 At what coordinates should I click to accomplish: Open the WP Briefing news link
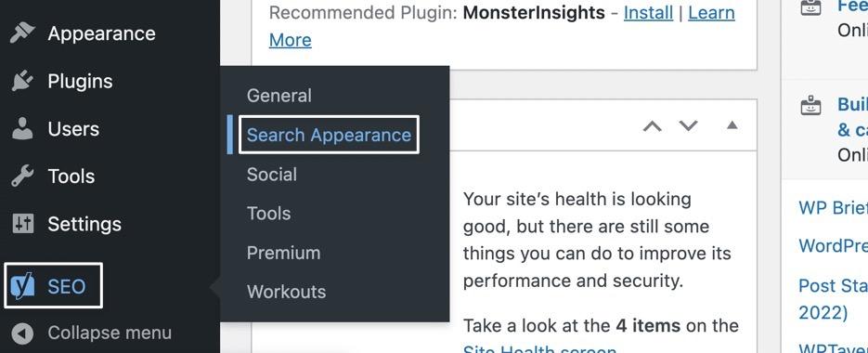point(833,207)
